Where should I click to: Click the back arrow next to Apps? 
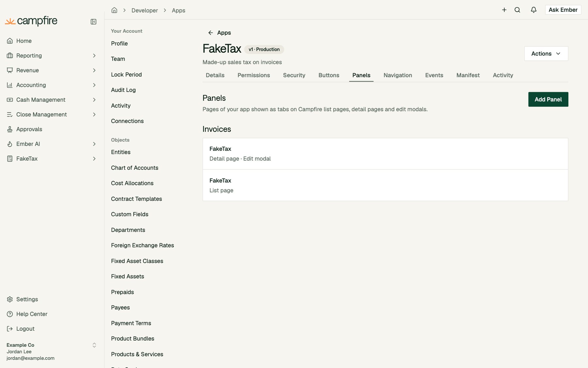[x=210, y=33]
